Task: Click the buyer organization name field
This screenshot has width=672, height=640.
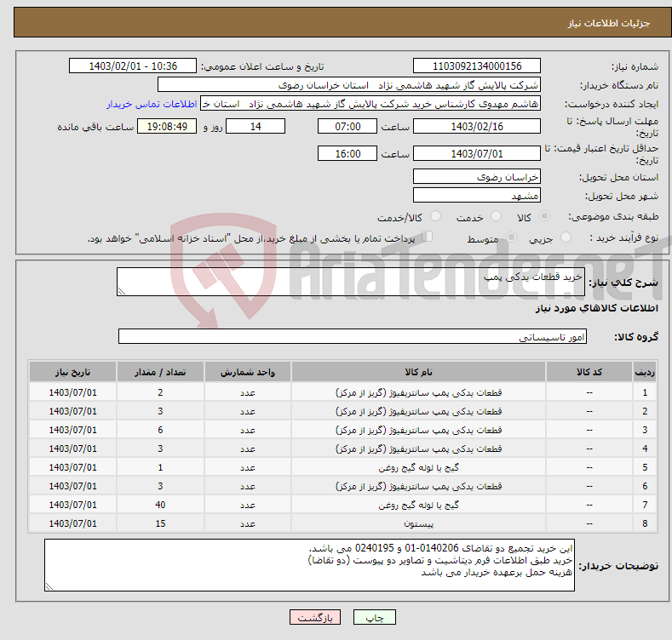Action: (349, 85)
